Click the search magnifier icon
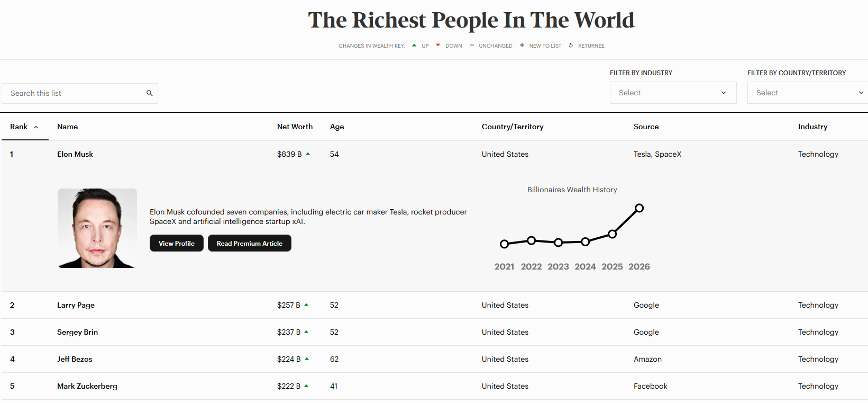 (150, 93)
